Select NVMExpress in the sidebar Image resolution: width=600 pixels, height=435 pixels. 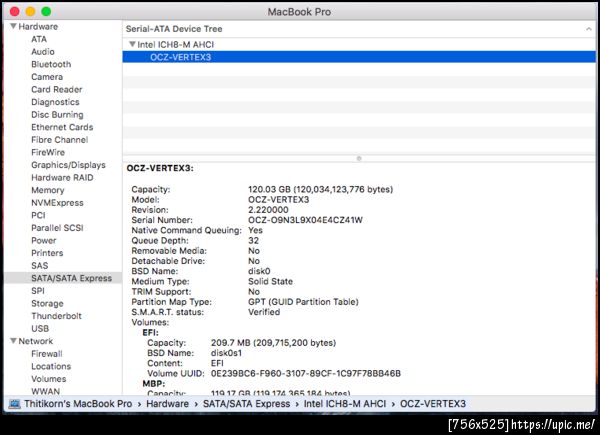tap(57, 203)
